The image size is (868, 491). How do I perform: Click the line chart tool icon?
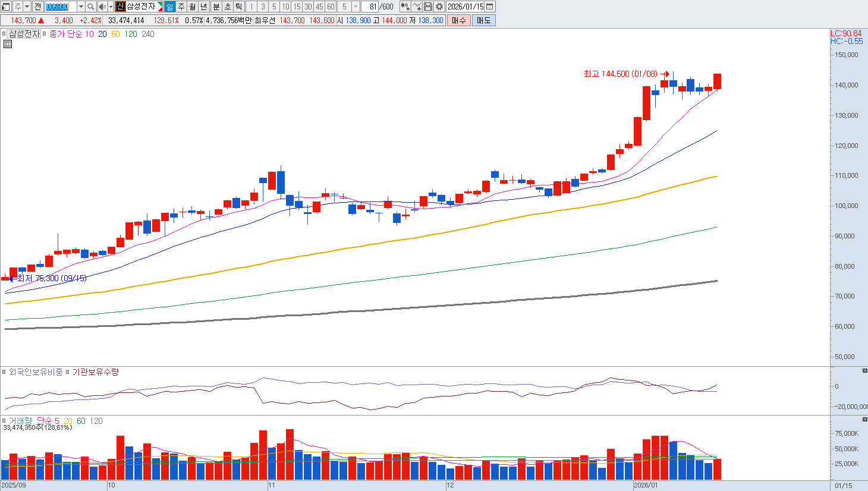pos(417,7)
